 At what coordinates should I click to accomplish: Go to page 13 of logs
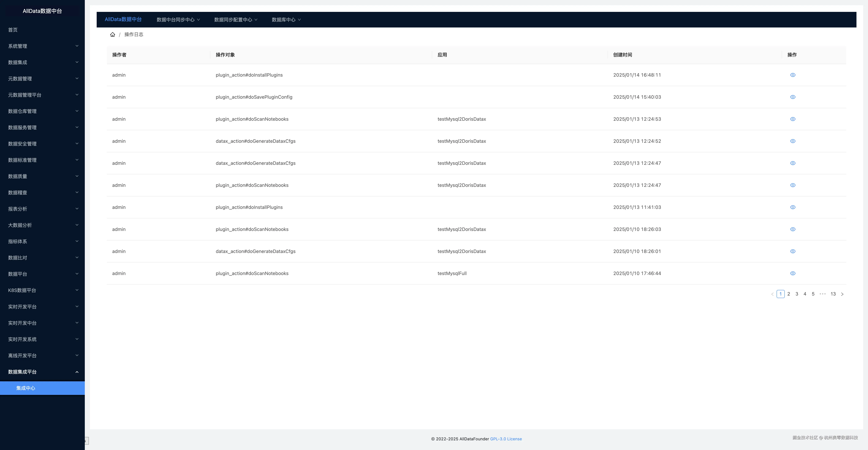(x=833, y=294)
